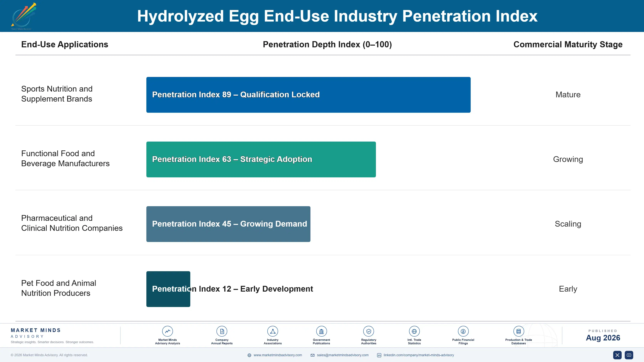Open www.marketmindsadvisory.com link

click(x=278, y=355)
